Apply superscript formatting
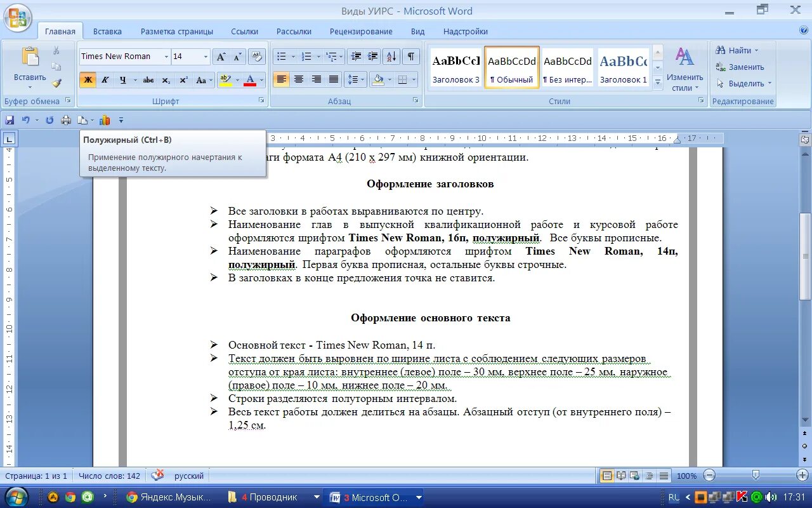This screenshot has width=812, height=508. pyautogui.click(x=183, y=80)
